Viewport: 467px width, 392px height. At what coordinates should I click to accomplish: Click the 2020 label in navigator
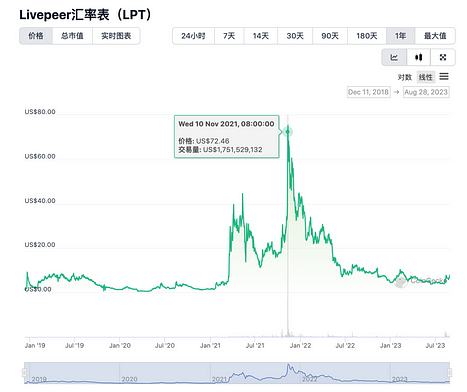click(129, 379)
